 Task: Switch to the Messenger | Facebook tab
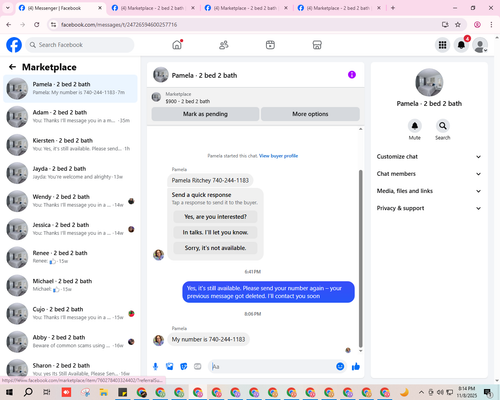coord(60,8)
